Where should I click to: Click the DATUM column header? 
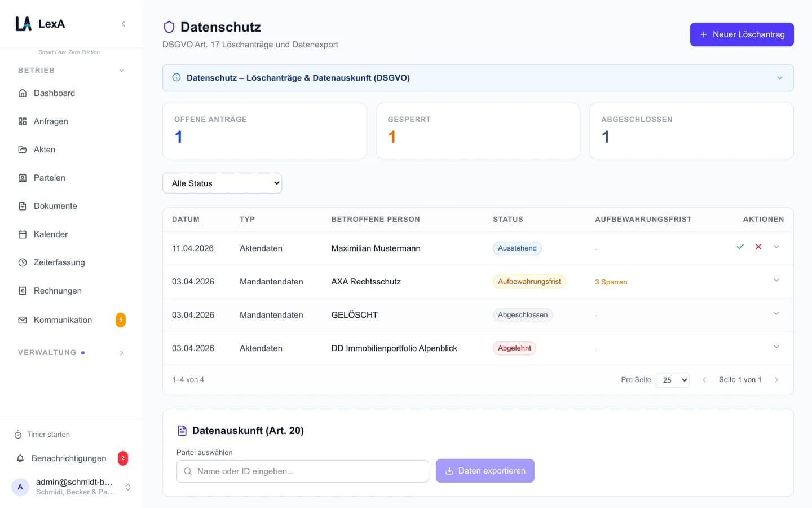click(x=186, y=220)
